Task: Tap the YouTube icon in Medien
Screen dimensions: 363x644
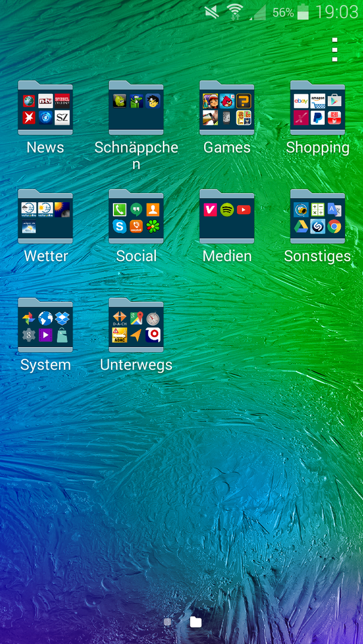Action: pos(244,210)
